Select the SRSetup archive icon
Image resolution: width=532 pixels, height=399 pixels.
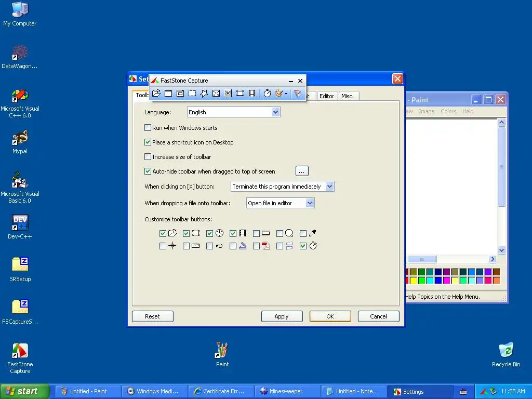coord(20,270)
